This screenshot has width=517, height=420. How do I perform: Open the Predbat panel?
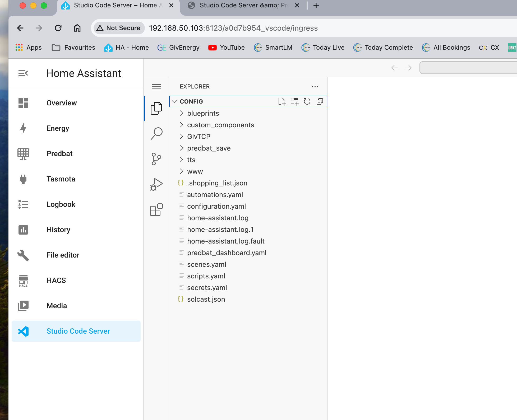76,154
